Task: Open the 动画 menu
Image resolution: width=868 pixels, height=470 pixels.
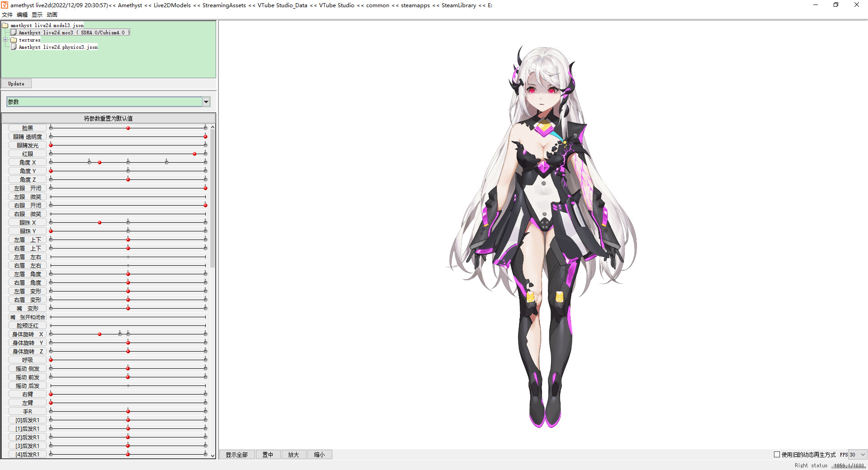Action: (x=52, y=14)
